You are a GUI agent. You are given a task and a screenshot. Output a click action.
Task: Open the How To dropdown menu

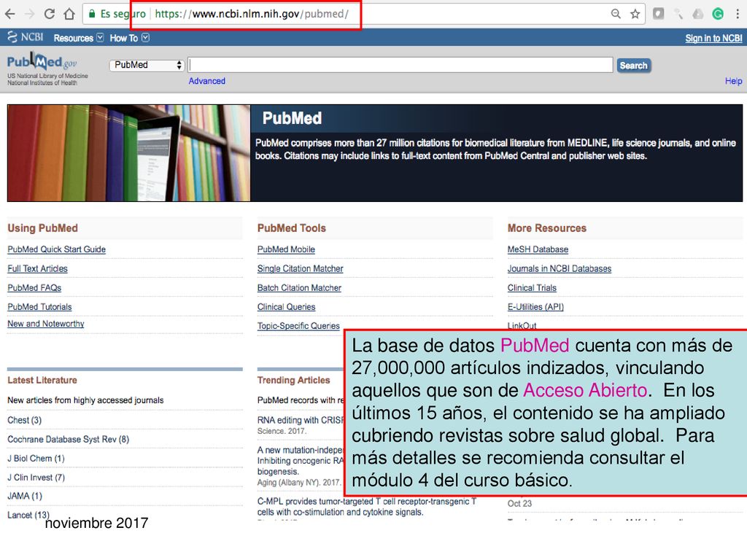(130, 38)
